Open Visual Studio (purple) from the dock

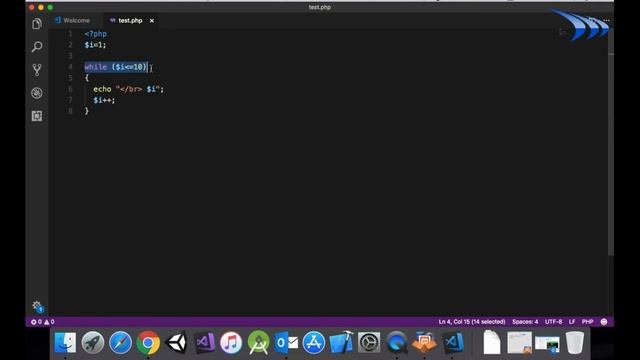click(204, 342)
